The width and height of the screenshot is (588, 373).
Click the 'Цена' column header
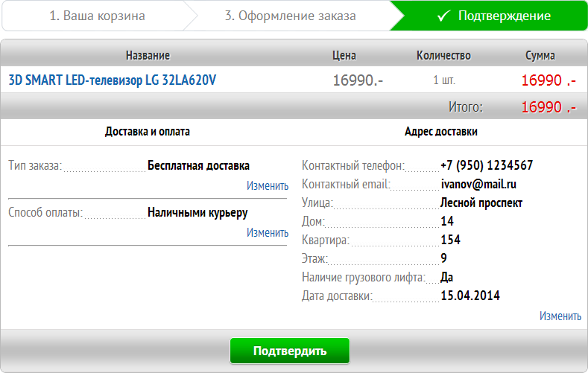344,55
